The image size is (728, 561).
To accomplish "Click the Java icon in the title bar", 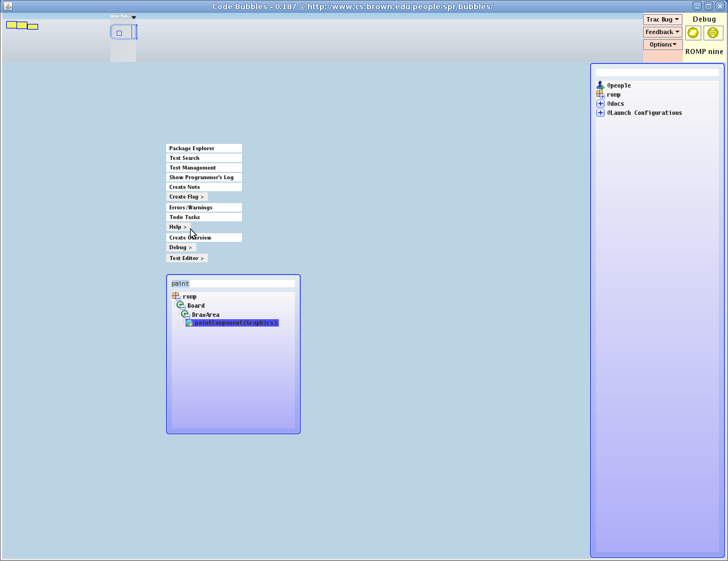I will click(8, 6).
